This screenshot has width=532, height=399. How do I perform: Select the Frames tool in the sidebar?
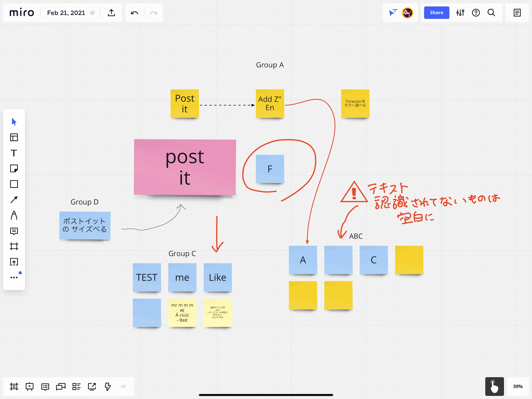click(14, 247)
